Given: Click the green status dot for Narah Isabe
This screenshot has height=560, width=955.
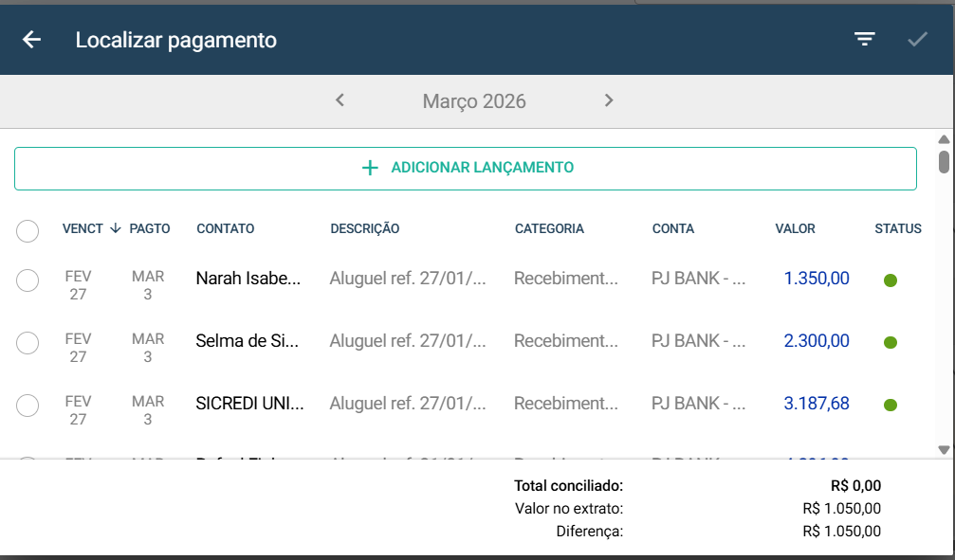Looking at the screenshot, I should pyautogui.click(x=891, y=280).
